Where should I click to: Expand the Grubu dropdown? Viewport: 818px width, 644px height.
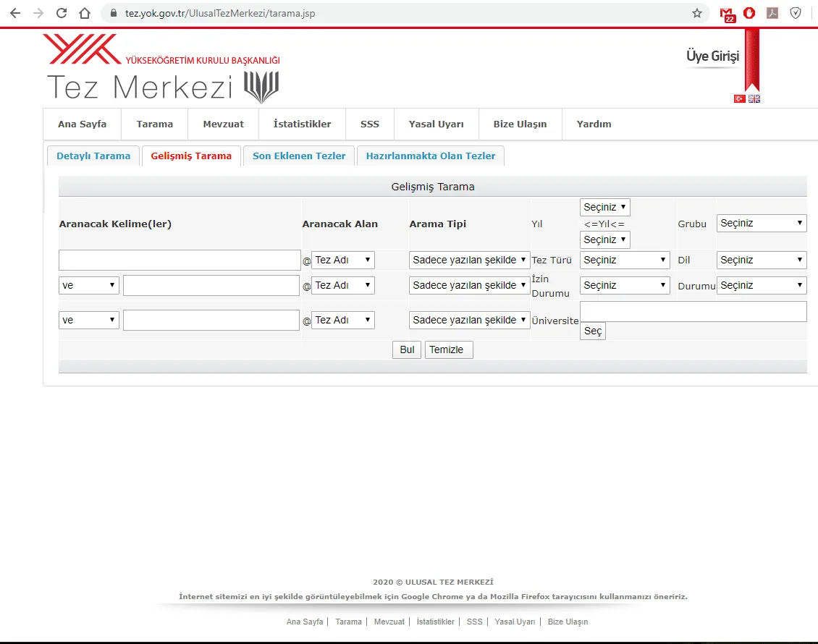(762, 223)
